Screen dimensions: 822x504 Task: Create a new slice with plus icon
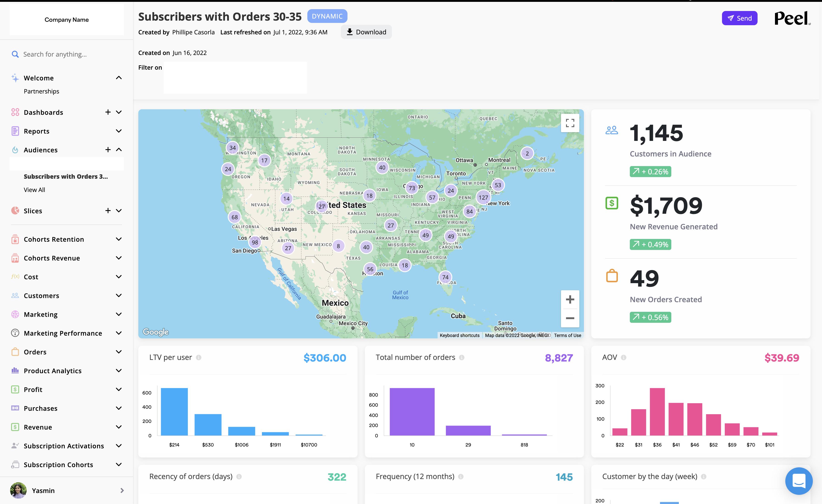click(x=108, y=211)
